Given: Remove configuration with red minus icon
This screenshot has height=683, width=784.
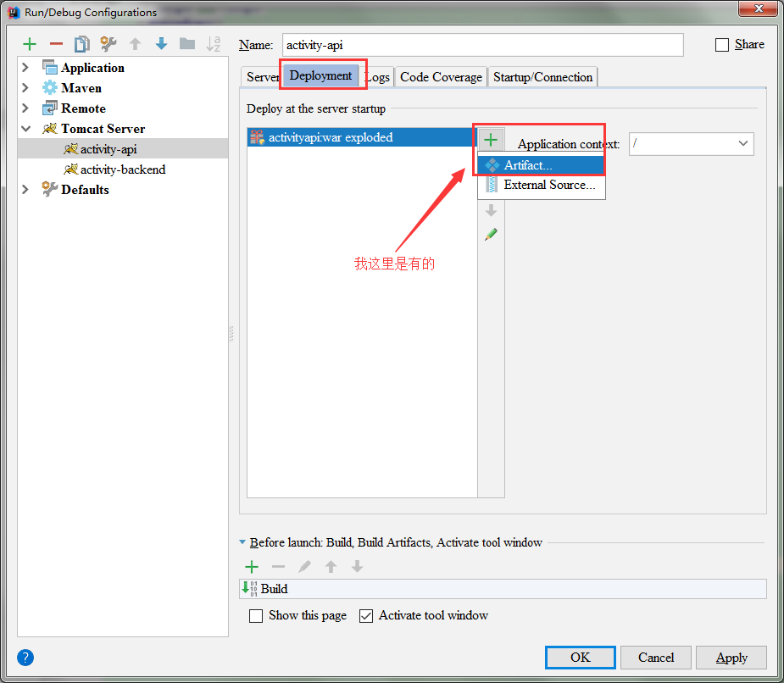Looking at the screenshot, I should 56,45.
